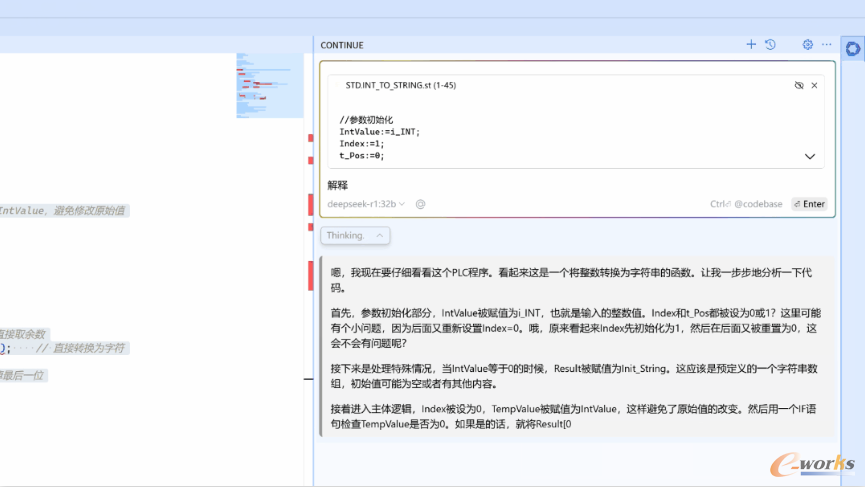Image resolution: width=865 pixels, height=487 pixels.
Task: Add context with the @ icon
Action: (420, 204)
